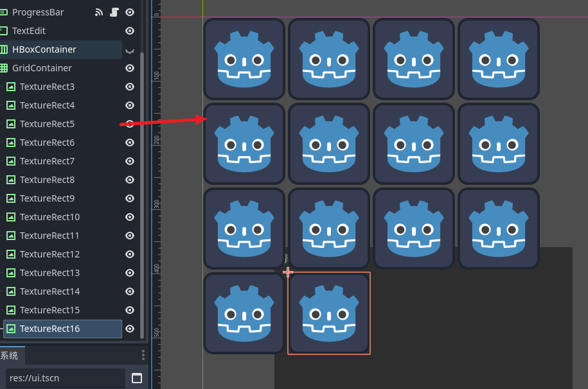
Task: Select the TextureRect11 tree item
Action: (x=61, y=236)
